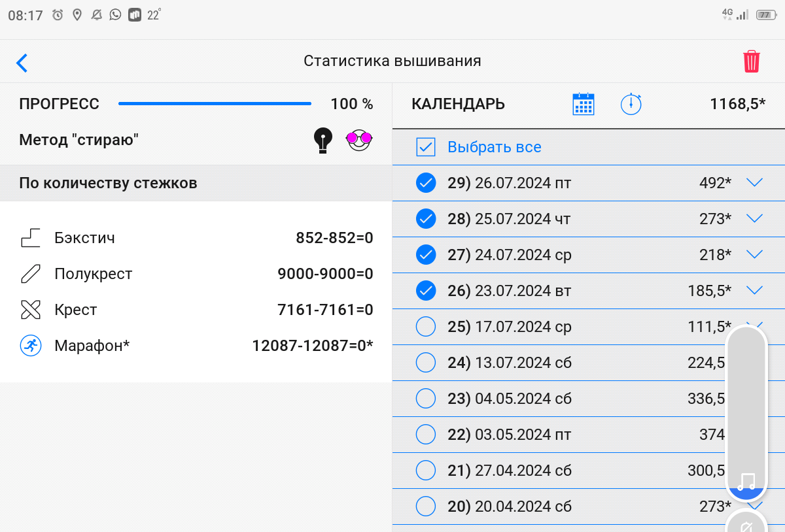Open the calendar view icon
Screen dimensions: 785x532
583,105
